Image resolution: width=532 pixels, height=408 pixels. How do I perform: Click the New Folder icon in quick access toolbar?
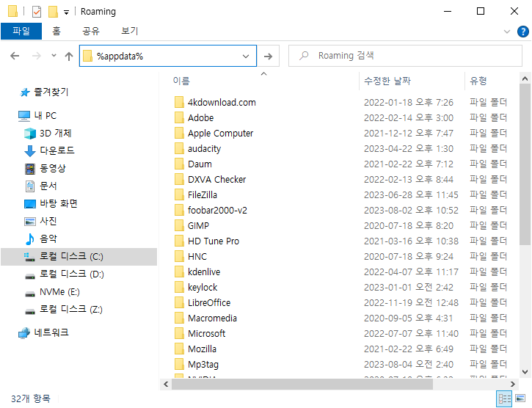53,12
